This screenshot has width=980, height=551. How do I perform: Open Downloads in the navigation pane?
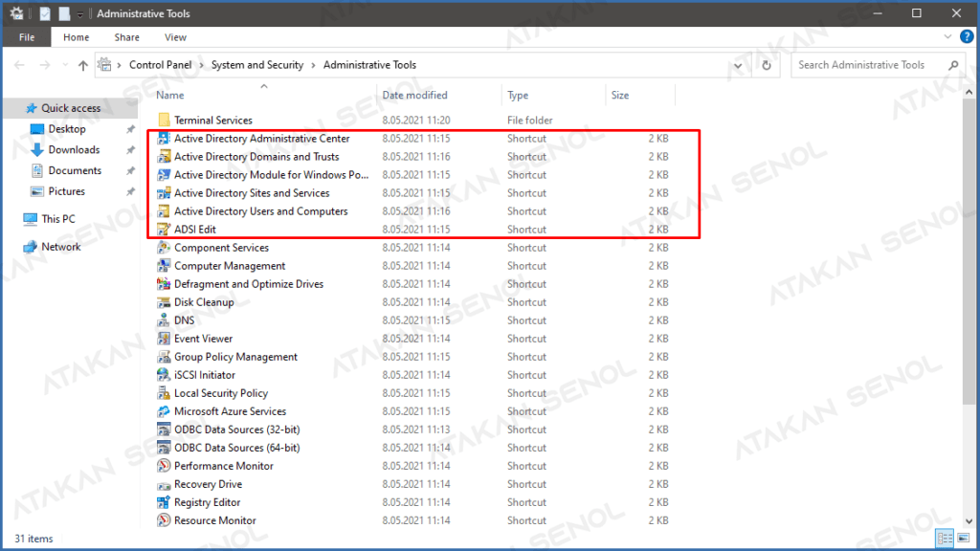[x=74, y=150]
